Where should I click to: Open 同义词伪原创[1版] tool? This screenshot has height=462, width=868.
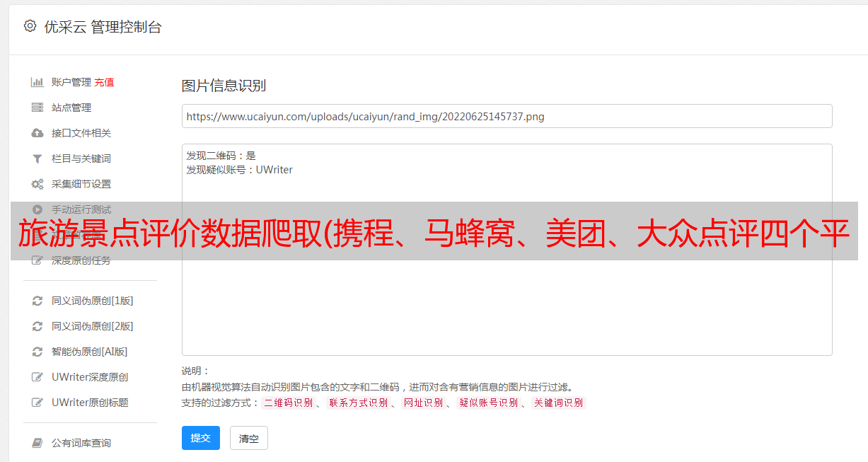point(93,301)
